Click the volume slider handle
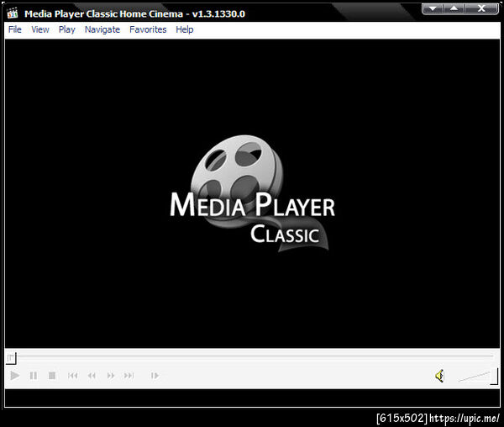 point(495,377)
